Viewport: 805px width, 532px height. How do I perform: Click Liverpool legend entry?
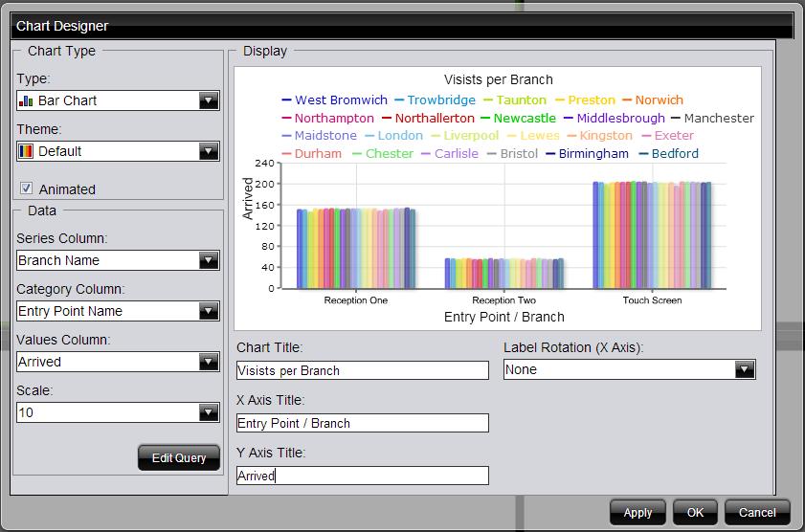coord(464,136)
